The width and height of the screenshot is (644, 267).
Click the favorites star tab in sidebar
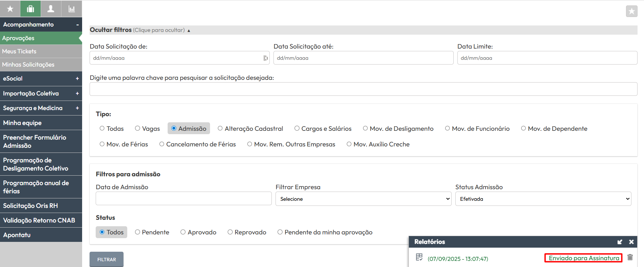coord(10,9)
